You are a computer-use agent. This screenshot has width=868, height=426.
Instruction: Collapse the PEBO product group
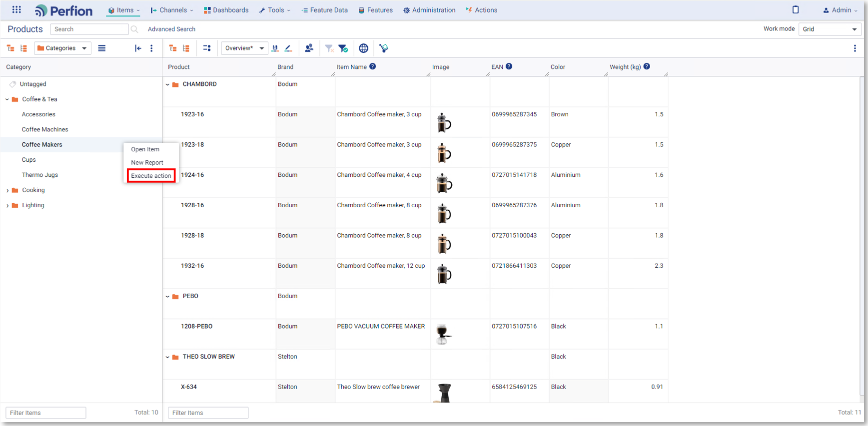(167, 297)
